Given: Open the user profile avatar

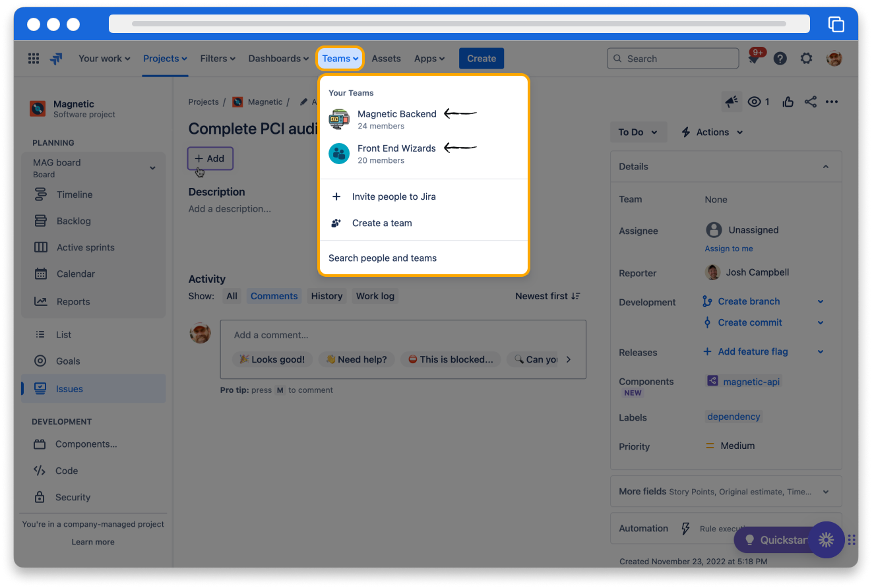Looking at the screenshot, I should 834,59.
